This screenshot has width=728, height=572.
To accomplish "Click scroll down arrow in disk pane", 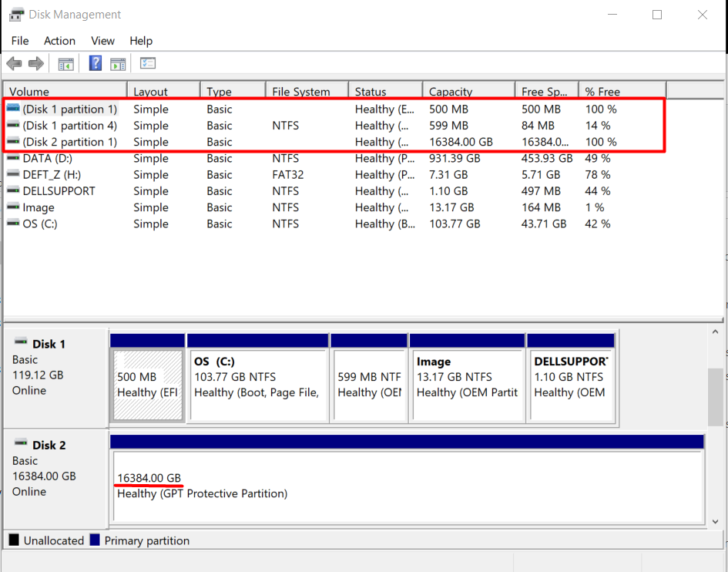I will click(x=715, y=521).
